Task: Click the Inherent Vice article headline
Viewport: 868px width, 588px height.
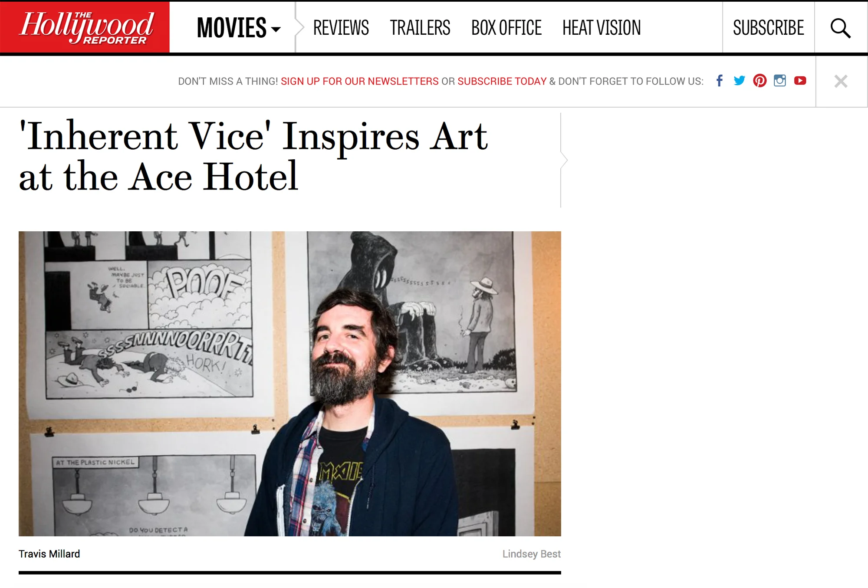Action: click(x=253, y=156)
